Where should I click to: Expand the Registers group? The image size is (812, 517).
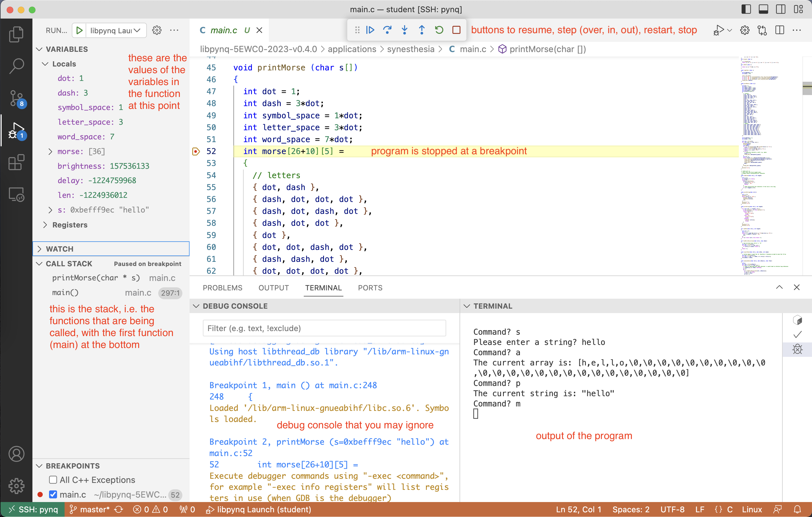(45, 225)
